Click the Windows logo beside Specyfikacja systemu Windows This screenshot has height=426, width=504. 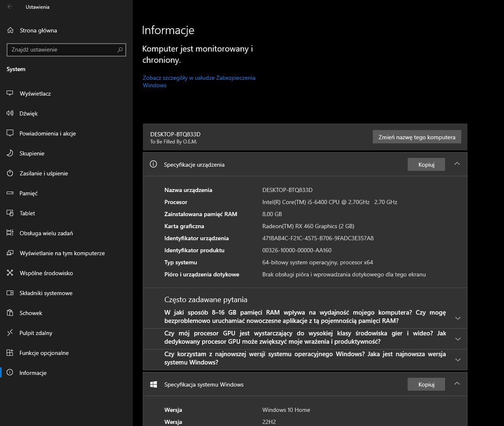point(153,384)
